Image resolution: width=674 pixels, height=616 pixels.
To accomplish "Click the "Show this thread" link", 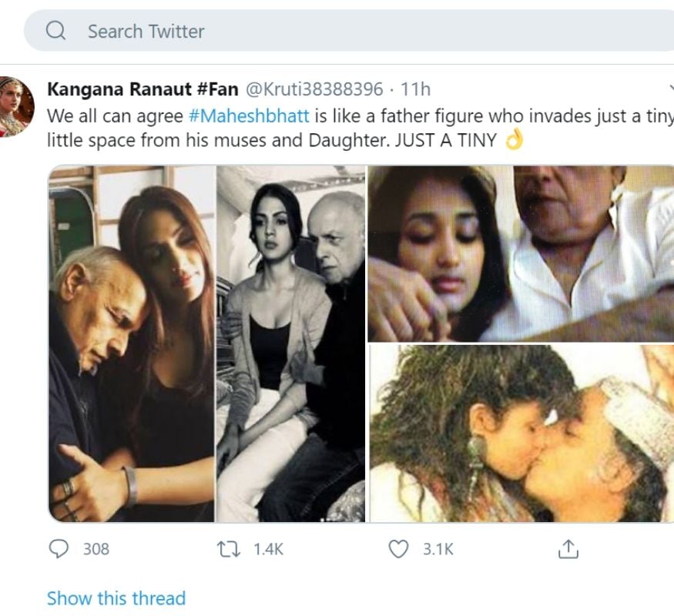I will (x=116, y=598).
